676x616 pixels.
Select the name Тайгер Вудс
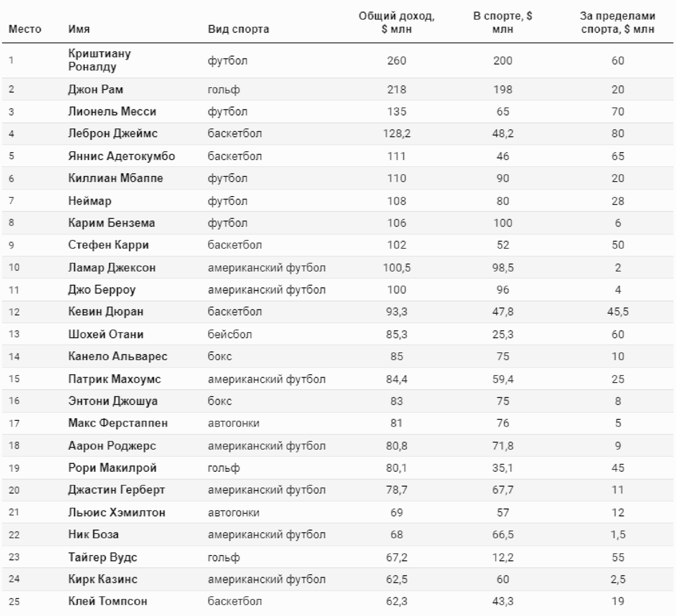coord(103,557)
